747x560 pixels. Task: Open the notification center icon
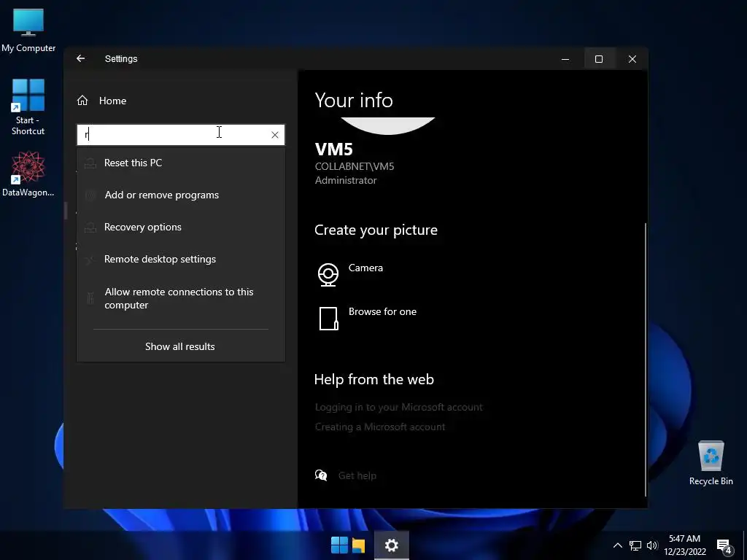coord(724,546)
